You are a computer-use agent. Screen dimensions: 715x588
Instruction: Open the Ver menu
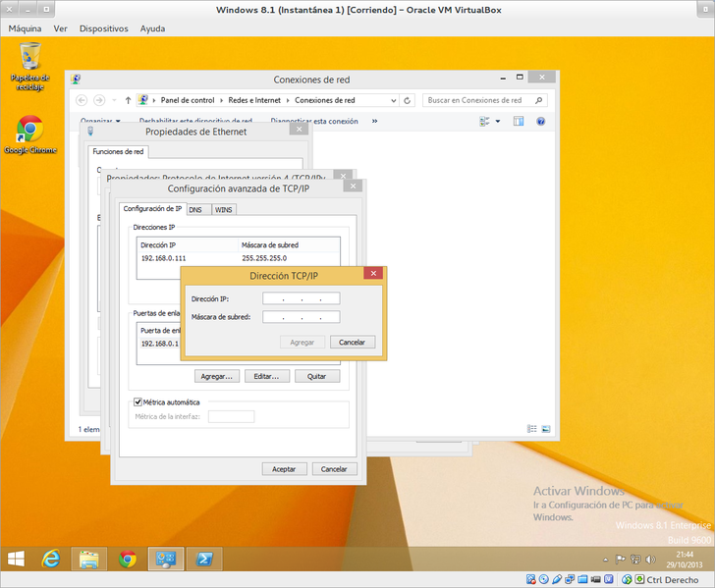(x=60, y=28)
